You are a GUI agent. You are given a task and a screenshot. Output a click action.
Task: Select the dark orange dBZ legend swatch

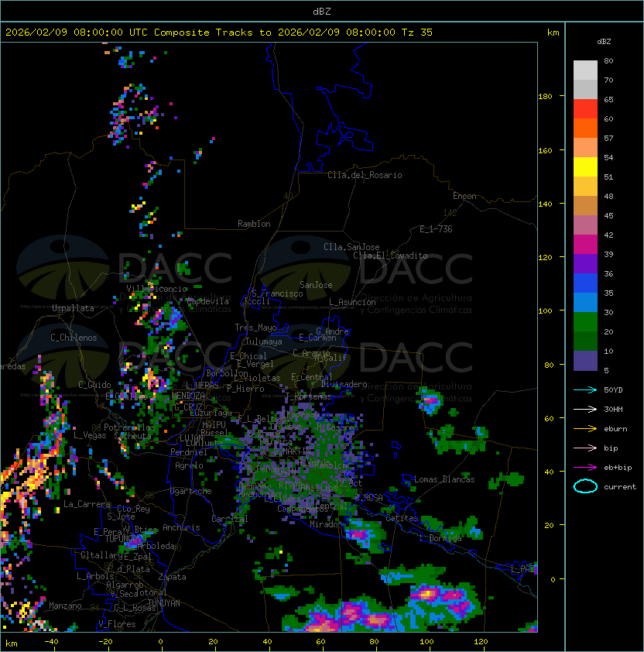click(585, 128)
